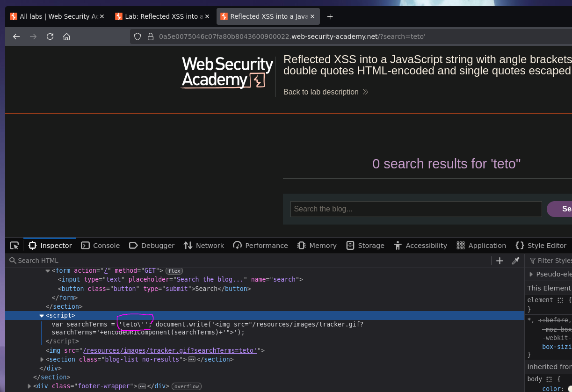Go to the browser home page
The image size is (572, 392).
pos(67,36)
